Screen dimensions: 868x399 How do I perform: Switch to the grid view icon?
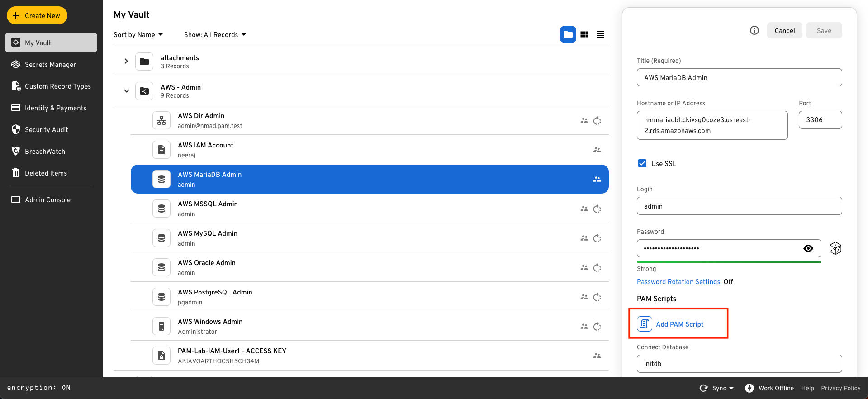pyautogui.click(x=584, y=34)
